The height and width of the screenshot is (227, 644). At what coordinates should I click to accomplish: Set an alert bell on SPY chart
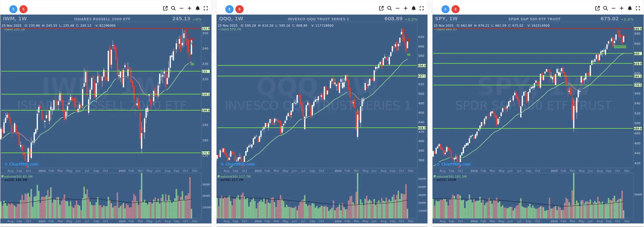coord(630,8)
